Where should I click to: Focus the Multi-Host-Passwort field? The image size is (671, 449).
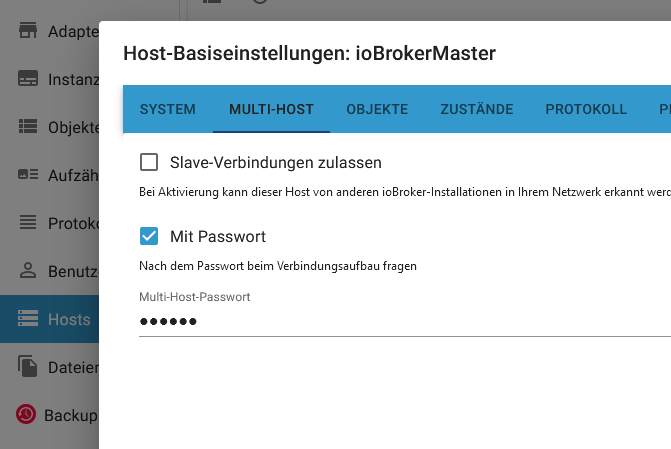coord(405,321)
